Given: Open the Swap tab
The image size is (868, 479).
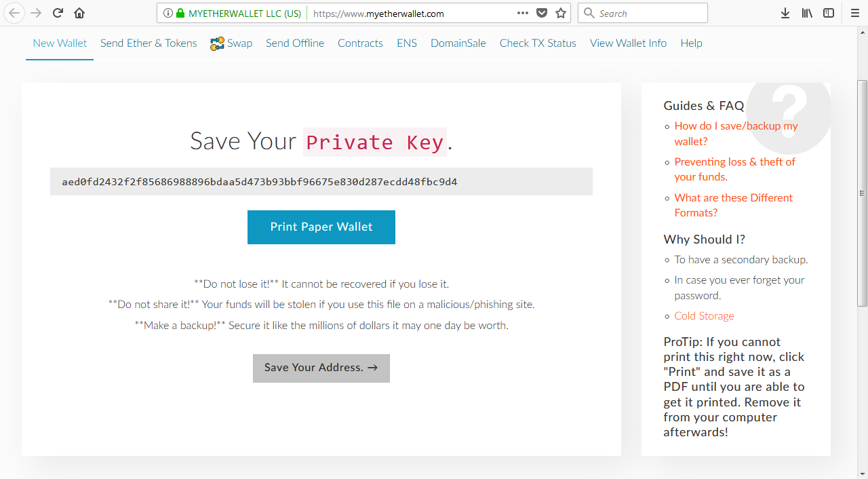Looking at the screenshot, I should [x=231, y=43].
